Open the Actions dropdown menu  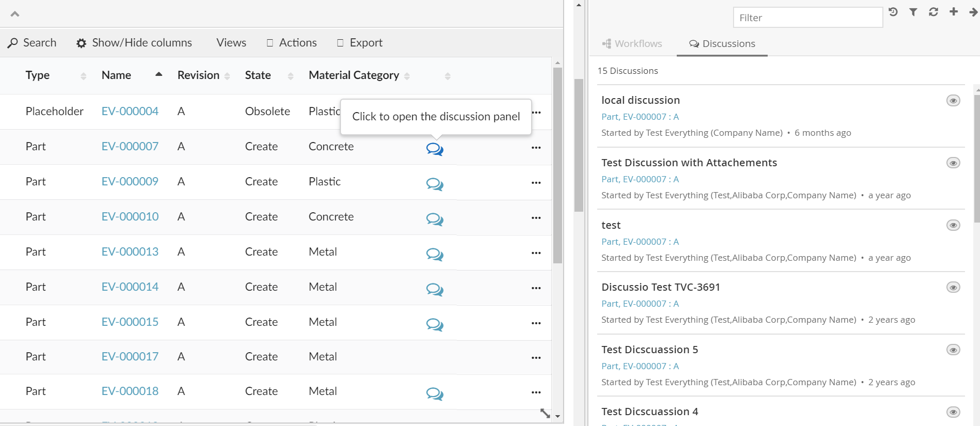pyautogui.click(x=292, y=43)
